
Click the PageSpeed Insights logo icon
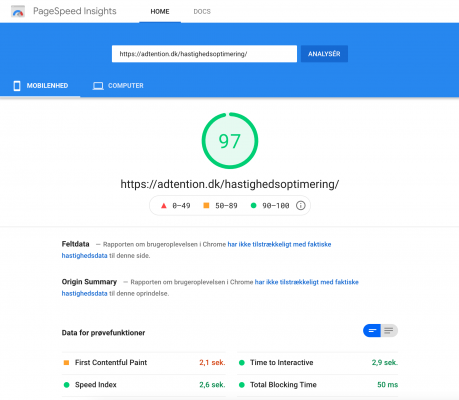pyautogui.click(x=18, y=12)
